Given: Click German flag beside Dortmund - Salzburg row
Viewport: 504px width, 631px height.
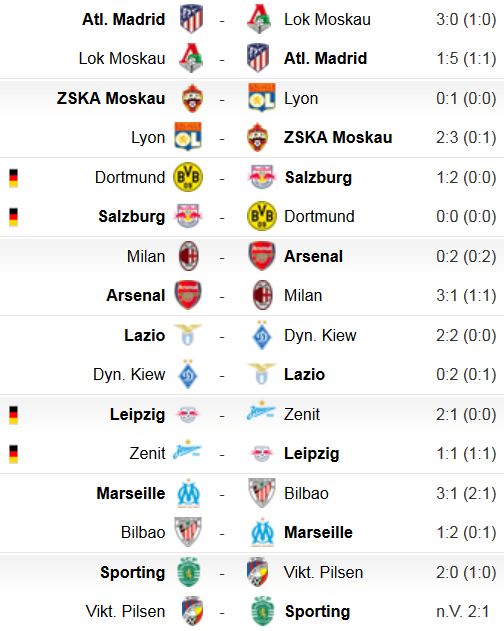Looking at the screenshot, I should [x=13, y=178].
